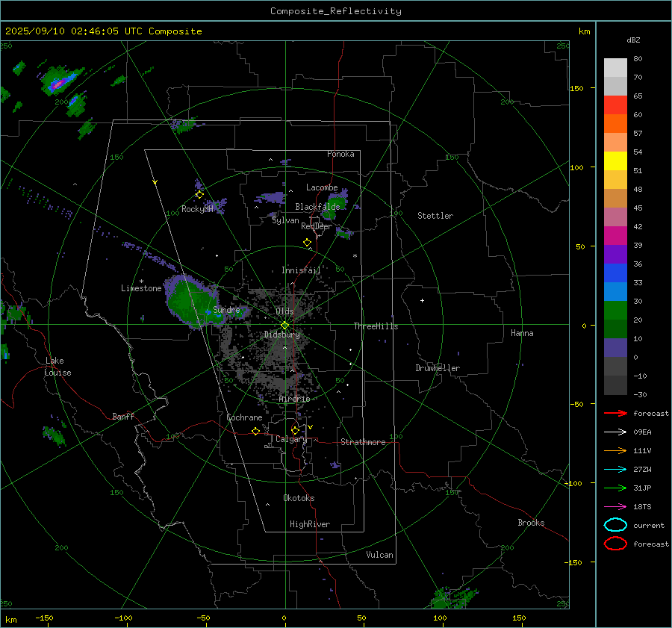
Task: Click the yellow diamond marker above Calgary
Action: tap(295, 430)
